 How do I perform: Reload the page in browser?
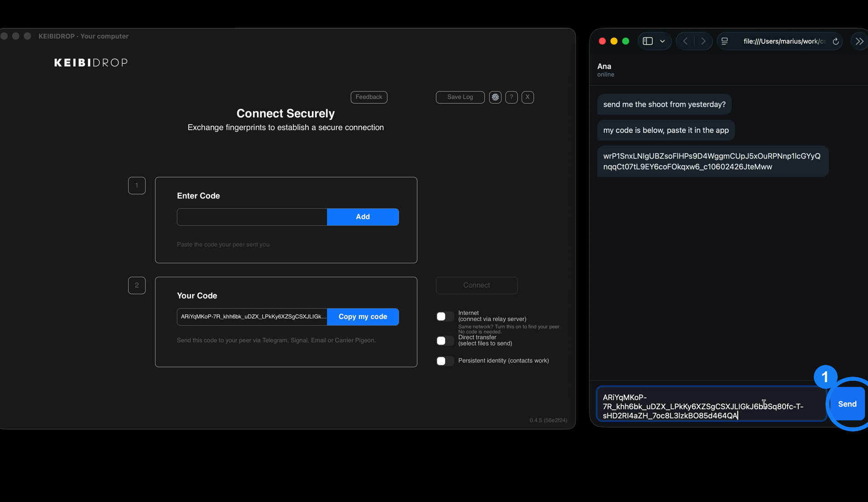pos(836,41)
